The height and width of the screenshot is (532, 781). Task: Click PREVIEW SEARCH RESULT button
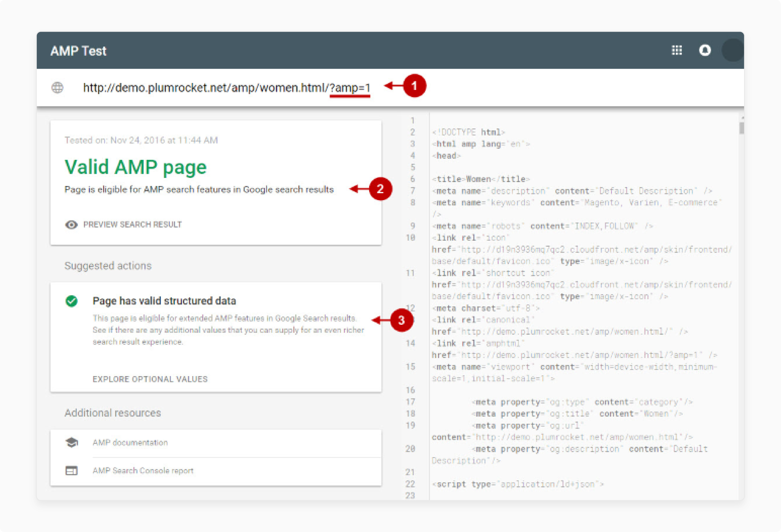(132, 224)
